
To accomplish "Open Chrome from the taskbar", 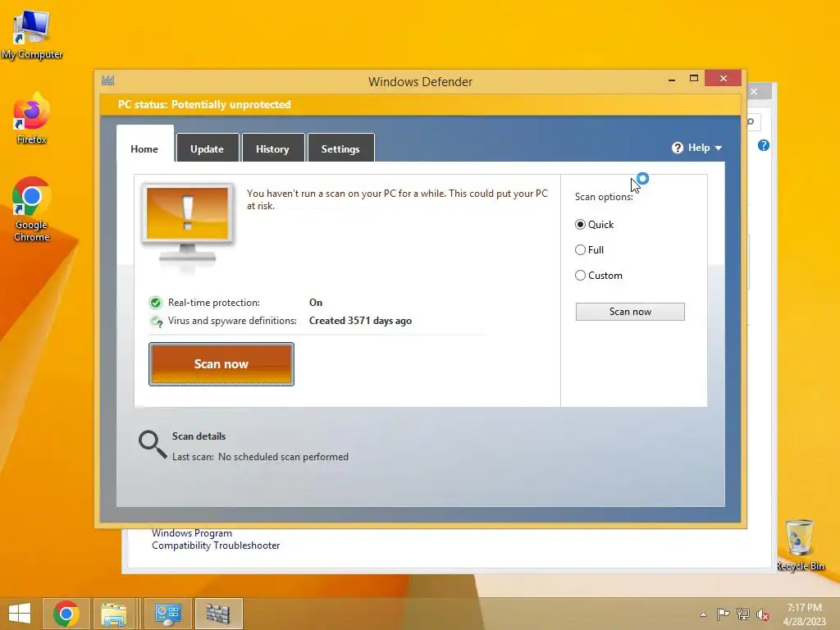I will coord(66,614).
